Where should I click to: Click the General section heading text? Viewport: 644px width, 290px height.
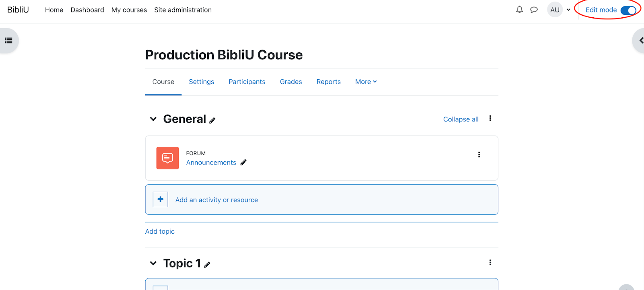184,119
